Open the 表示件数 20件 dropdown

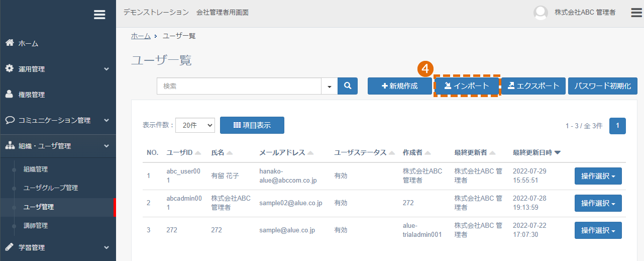(x=195, y=125)
